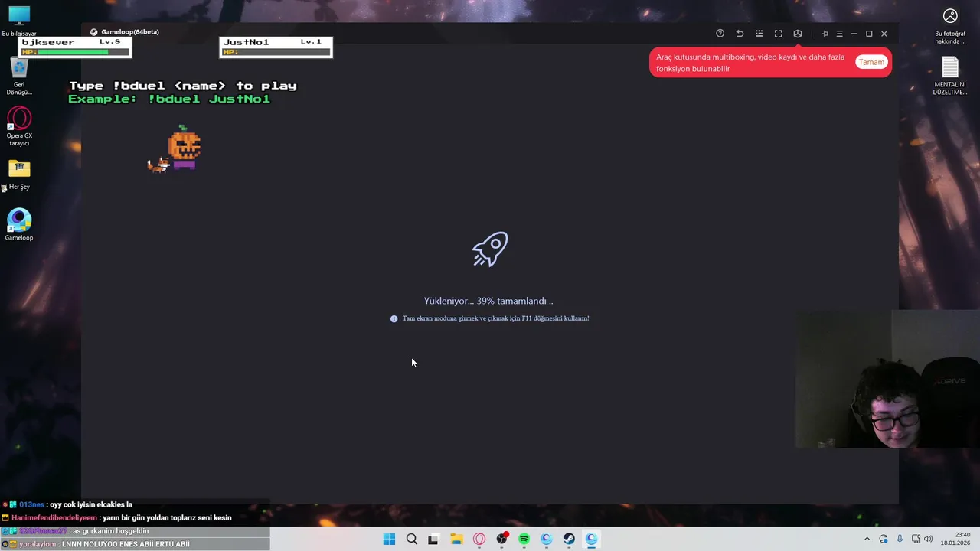The image size is (980, 551).
Task: Click the yoralaylom chat message
Action: 96,544
